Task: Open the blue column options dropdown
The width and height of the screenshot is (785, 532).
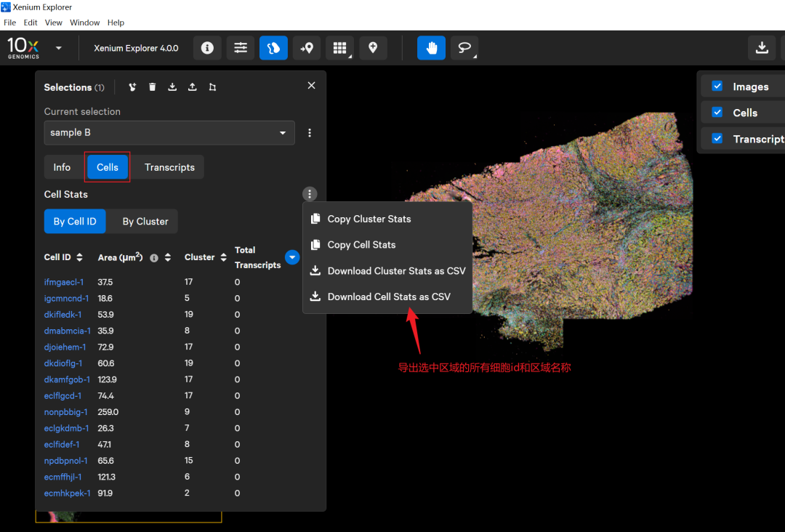Action: pos(292,257)
